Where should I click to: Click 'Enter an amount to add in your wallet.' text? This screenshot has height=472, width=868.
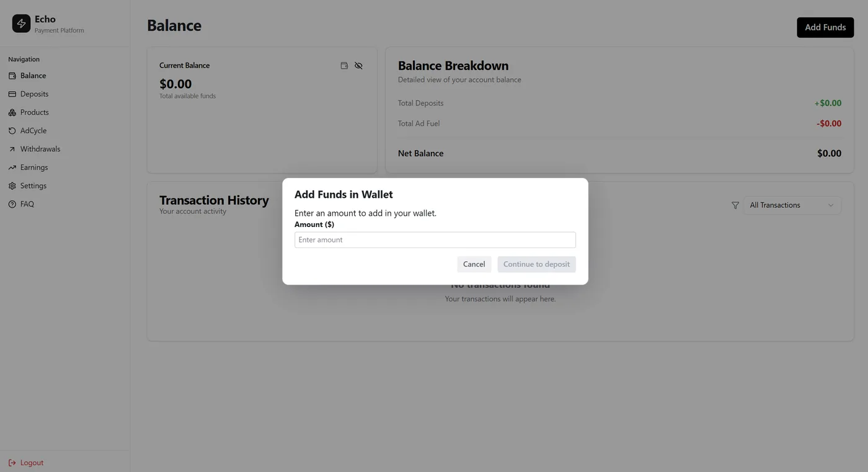click(365, 213)
